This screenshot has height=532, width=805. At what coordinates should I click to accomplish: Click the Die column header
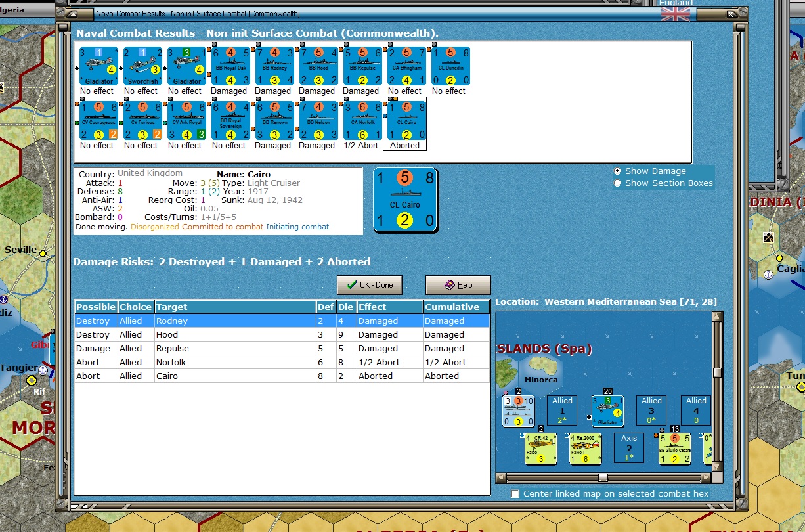point(346,307)
